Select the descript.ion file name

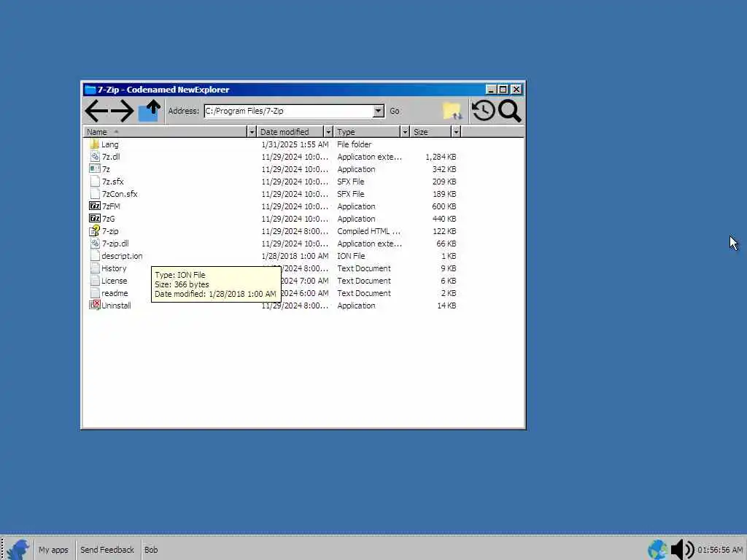(122, 256)
